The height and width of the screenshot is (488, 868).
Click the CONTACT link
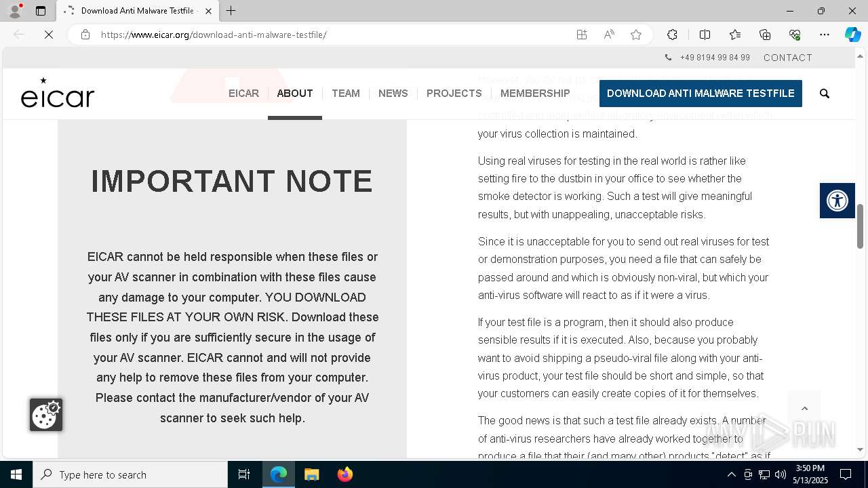[x=788, y=58]
